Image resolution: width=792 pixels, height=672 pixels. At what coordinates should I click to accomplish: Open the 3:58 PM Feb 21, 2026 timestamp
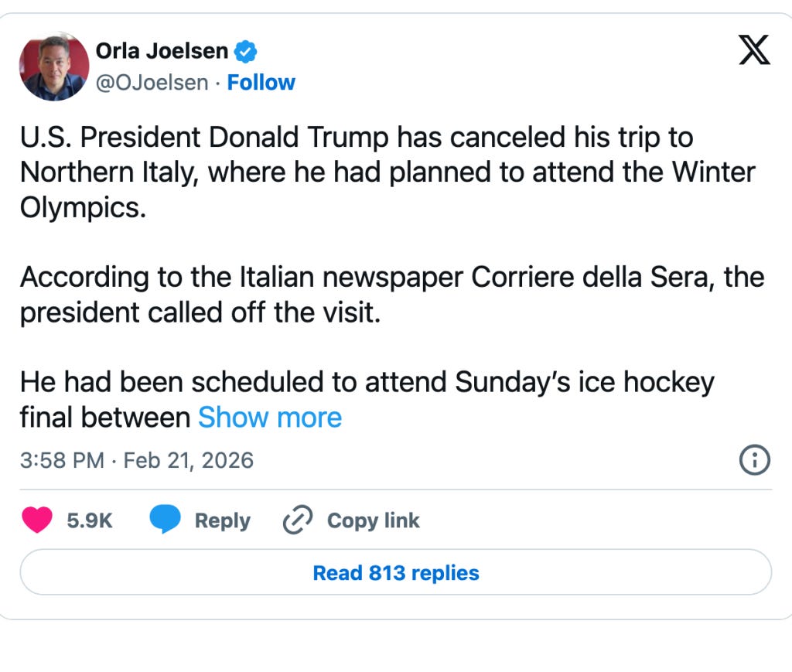pyautogui.click(x=137, y=461)
